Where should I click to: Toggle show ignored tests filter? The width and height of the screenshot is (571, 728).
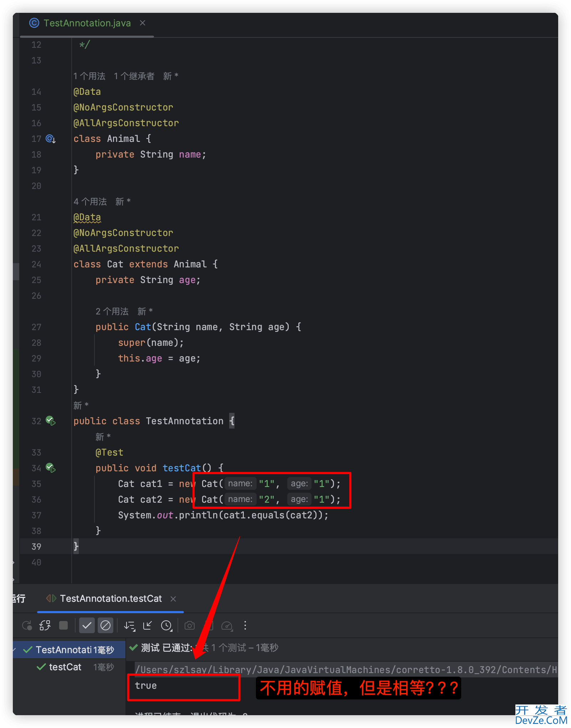tap(106, 625)
